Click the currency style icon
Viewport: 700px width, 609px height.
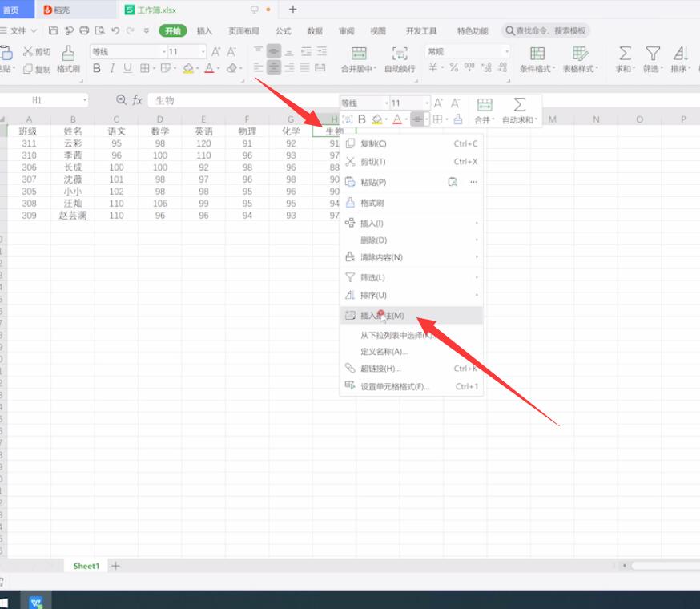click(x=433, y=67)
